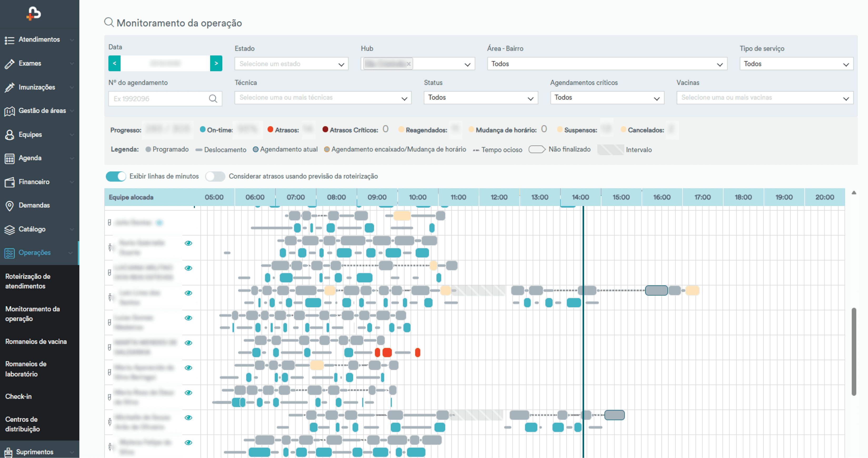The width and height of the screenshot is (868, 458).
Task: Click the Demandas location pin icon
Action: [x=9, y=205]
